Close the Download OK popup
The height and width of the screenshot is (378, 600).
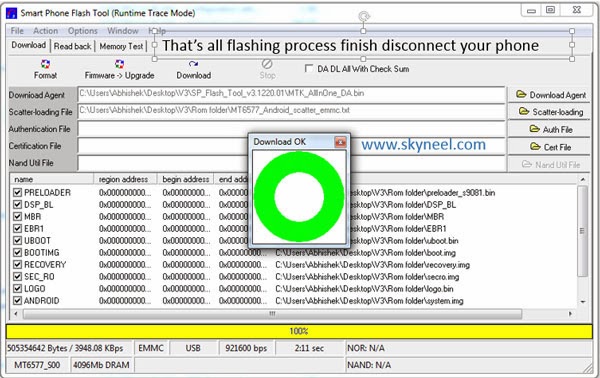pos(340,142)
